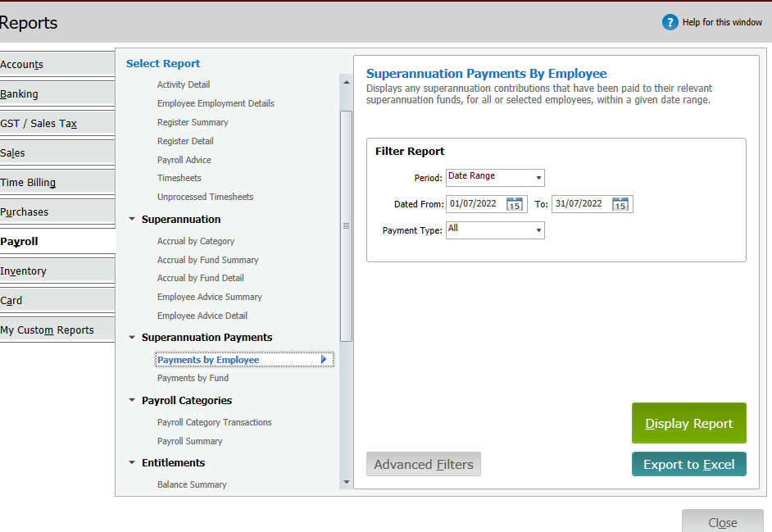Click the report list scrollbar up arrow
The height and width of the screenshot is (532, 772).
click(x=346, y=82)
